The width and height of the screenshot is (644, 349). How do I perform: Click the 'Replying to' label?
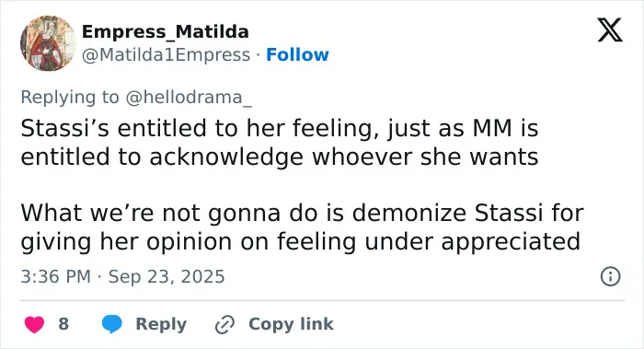70,98
